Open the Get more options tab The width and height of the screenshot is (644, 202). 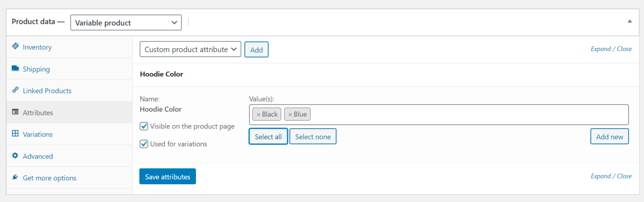[69, 178]
